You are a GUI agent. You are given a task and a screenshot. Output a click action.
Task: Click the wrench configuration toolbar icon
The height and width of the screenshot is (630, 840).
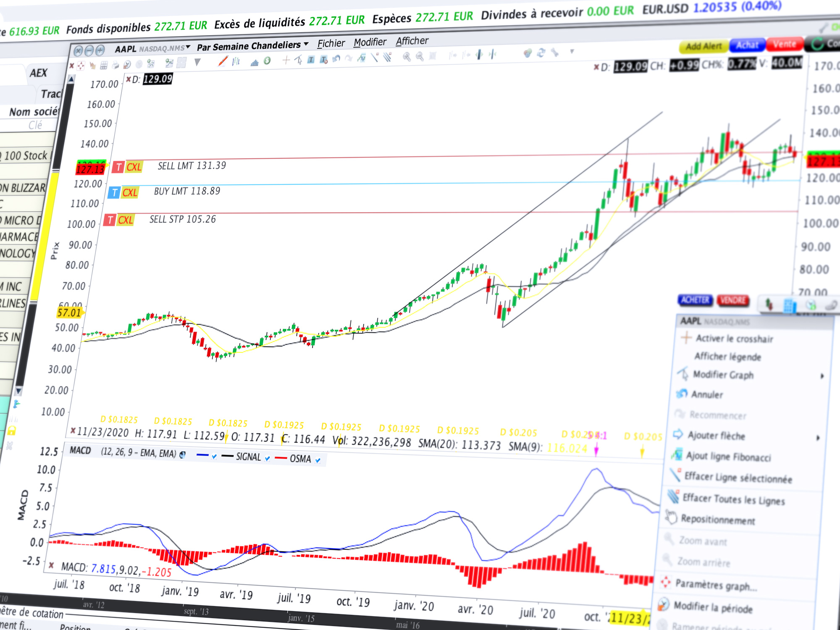click(x=555, y=52)
